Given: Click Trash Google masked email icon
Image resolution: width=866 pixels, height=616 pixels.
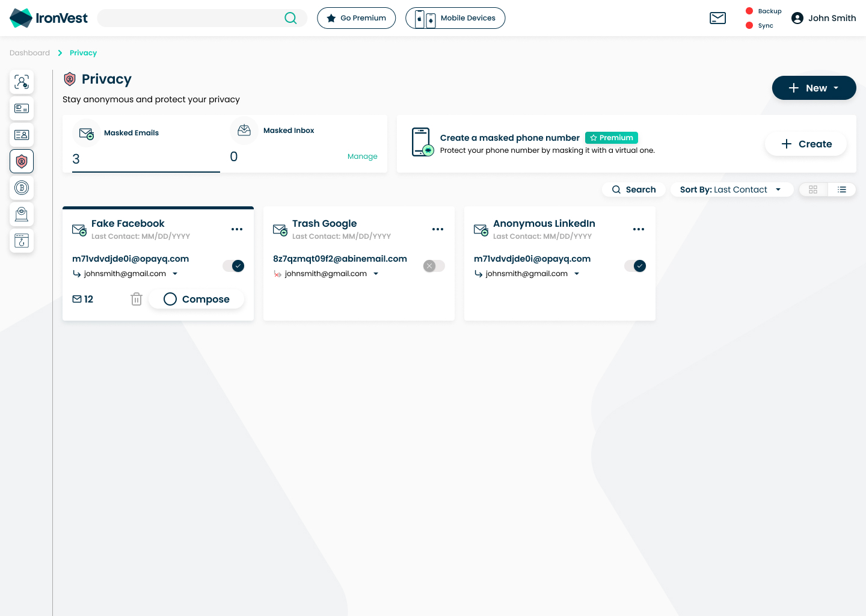Looking at the screenshot, I should (x=280, y=230).
